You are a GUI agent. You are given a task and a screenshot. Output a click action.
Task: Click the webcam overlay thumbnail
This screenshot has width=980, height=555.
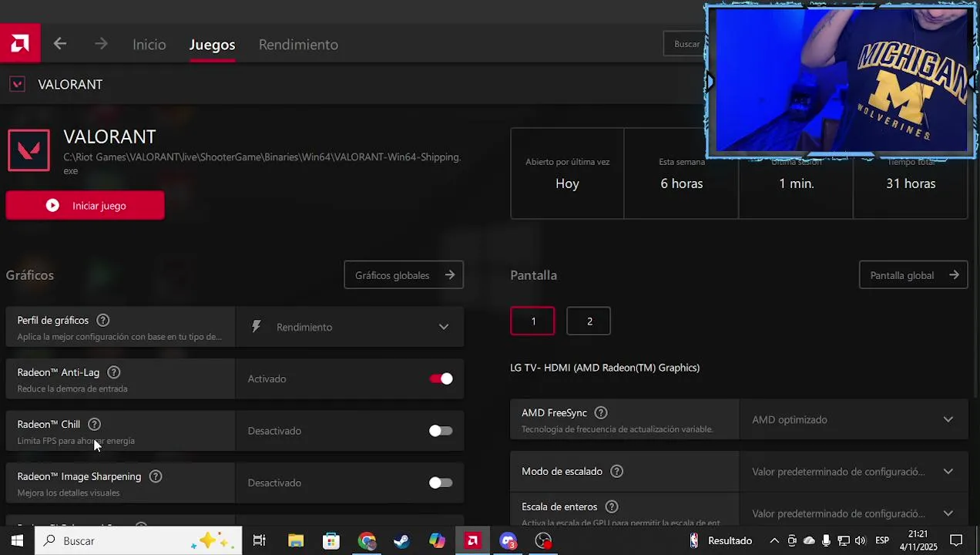pos(841,81)
